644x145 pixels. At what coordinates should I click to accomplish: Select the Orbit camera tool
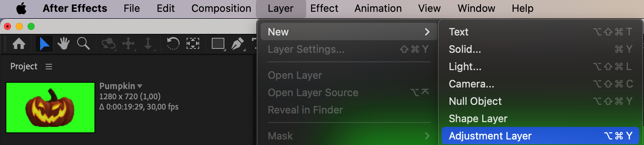[108, 43]
